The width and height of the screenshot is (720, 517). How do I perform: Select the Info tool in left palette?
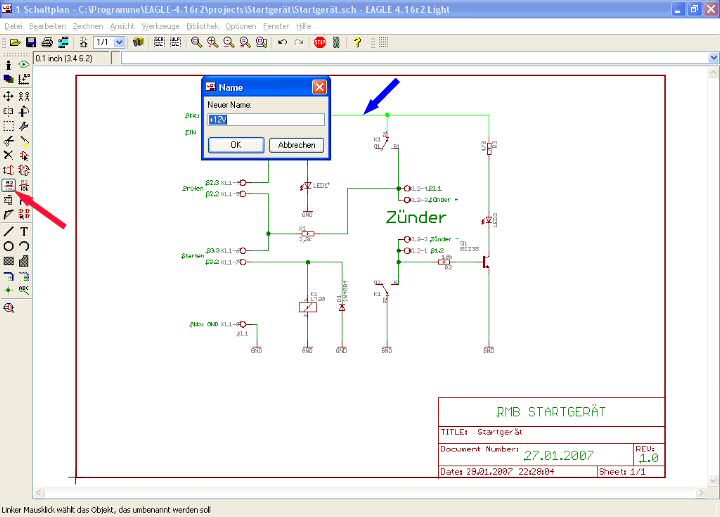pos(9,64)
